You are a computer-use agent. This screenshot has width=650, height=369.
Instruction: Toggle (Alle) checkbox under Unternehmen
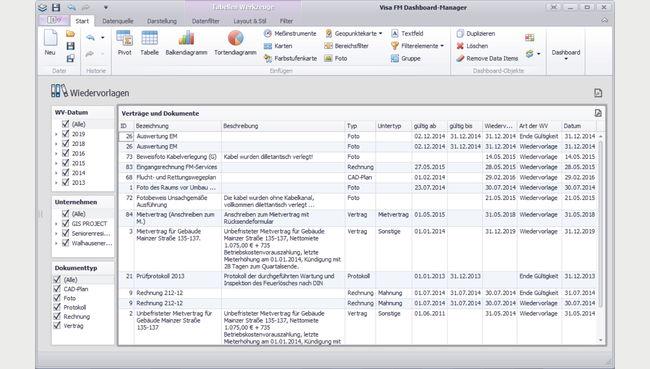65,213
